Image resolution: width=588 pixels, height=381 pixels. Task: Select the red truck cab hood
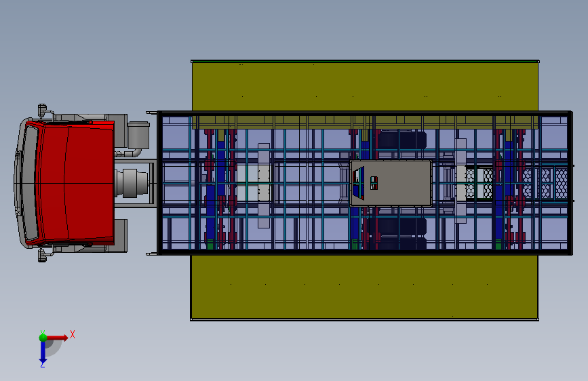coord(75,183)
